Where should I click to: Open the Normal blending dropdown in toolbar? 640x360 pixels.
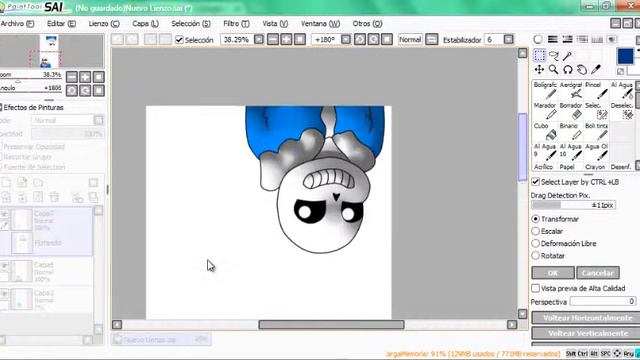coord(431,40)
